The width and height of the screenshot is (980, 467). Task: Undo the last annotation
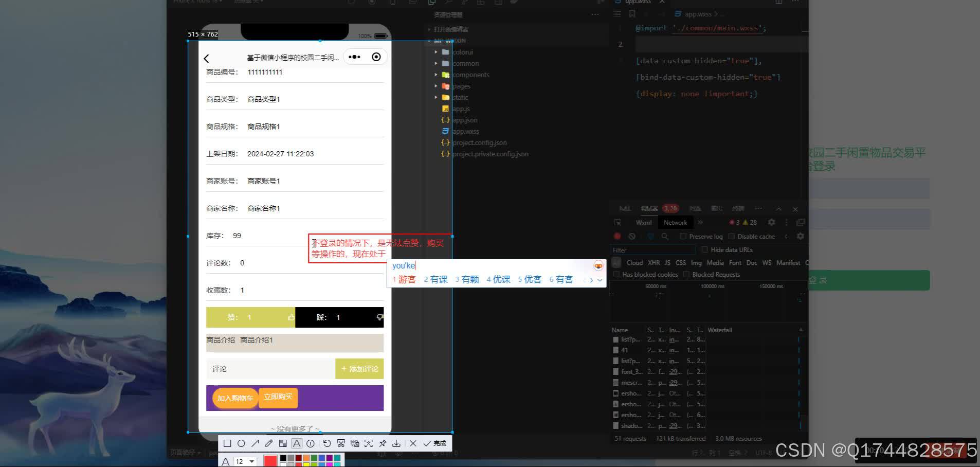(327, 443)
